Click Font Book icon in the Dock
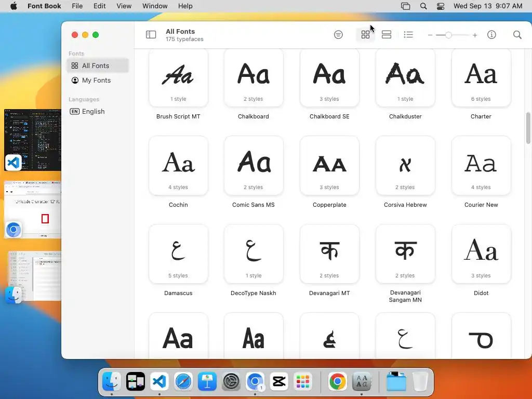 pos(362,381)
